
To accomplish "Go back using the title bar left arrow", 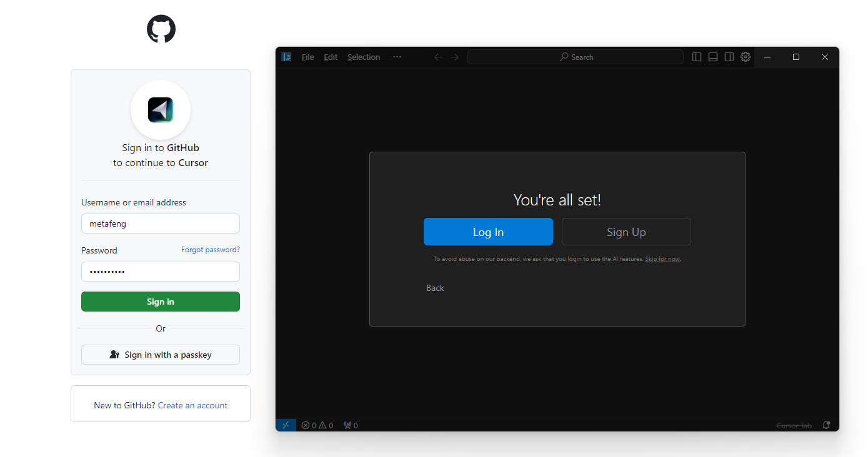I will point(438,57).
